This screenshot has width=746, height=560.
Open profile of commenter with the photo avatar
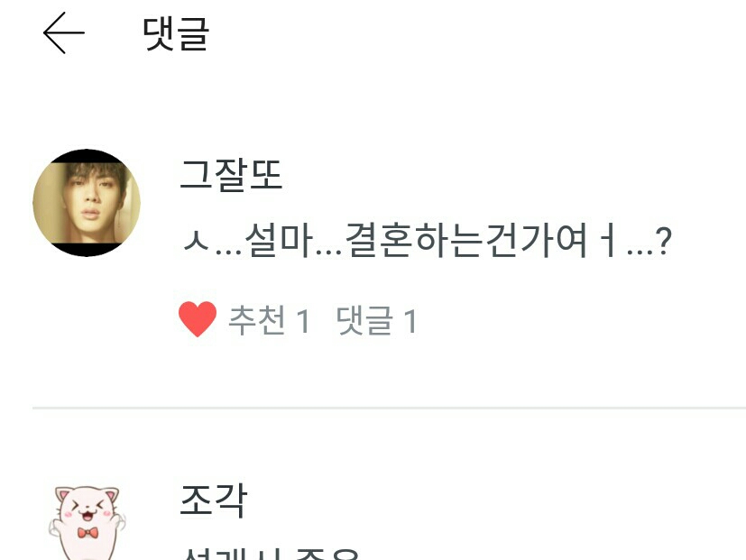87,203
